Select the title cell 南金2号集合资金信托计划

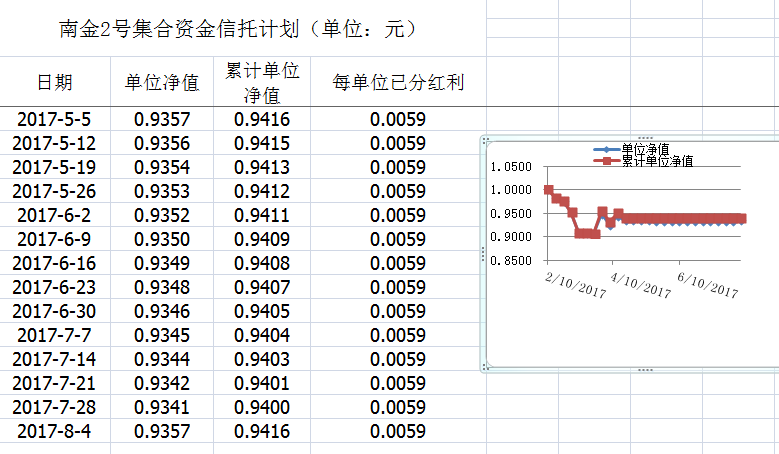(x=238, y=29)
